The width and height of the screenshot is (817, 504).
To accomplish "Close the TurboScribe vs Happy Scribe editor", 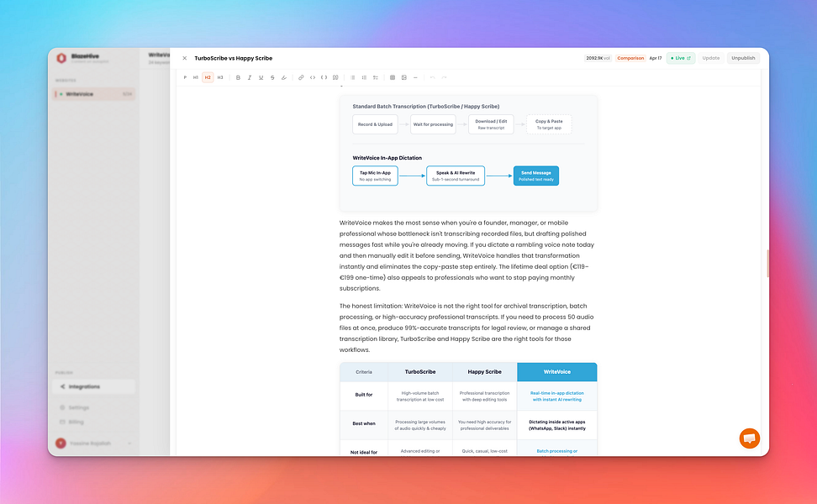I will coord(184,58).
